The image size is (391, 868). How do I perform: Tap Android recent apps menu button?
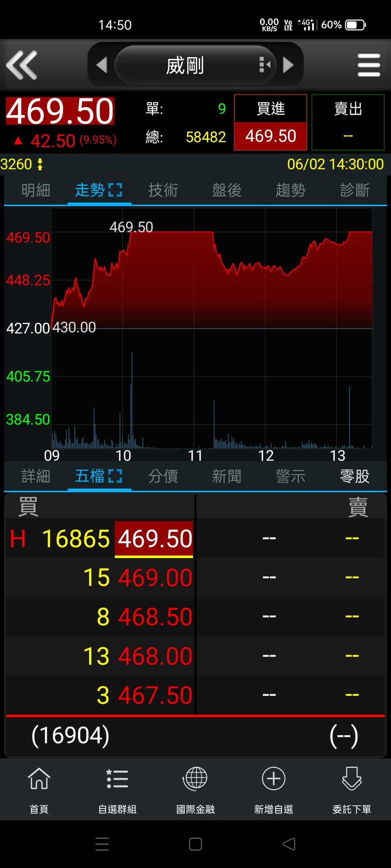coord(102,844)
